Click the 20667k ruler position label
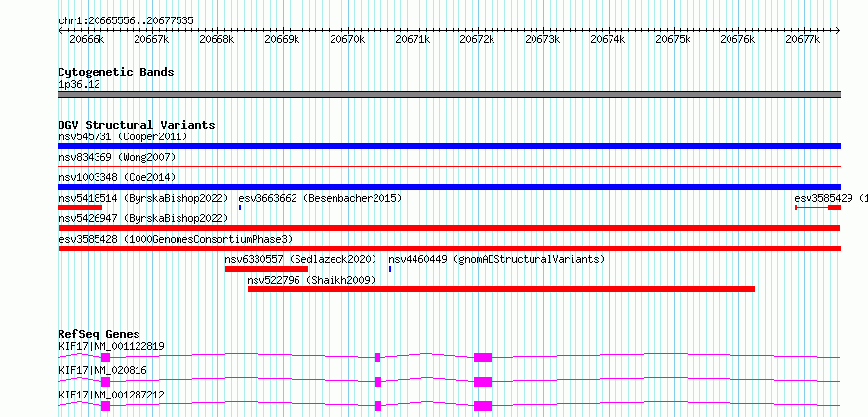868x417 pixels. click(x=152, y=39)
